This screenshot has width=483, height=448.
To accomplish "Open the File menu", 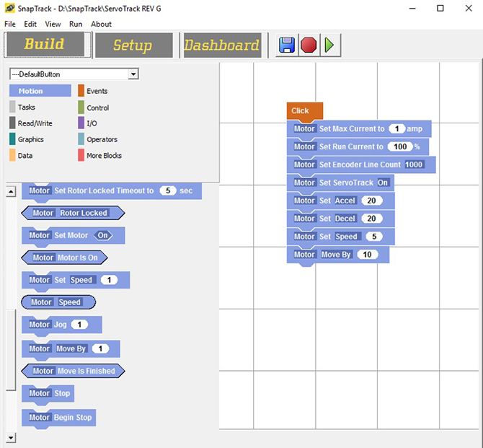I will pos(10,24).
